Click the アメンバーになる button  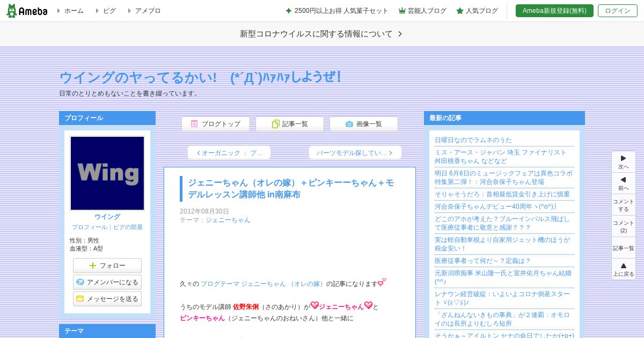pyautogui.click(x=107, y=282)
